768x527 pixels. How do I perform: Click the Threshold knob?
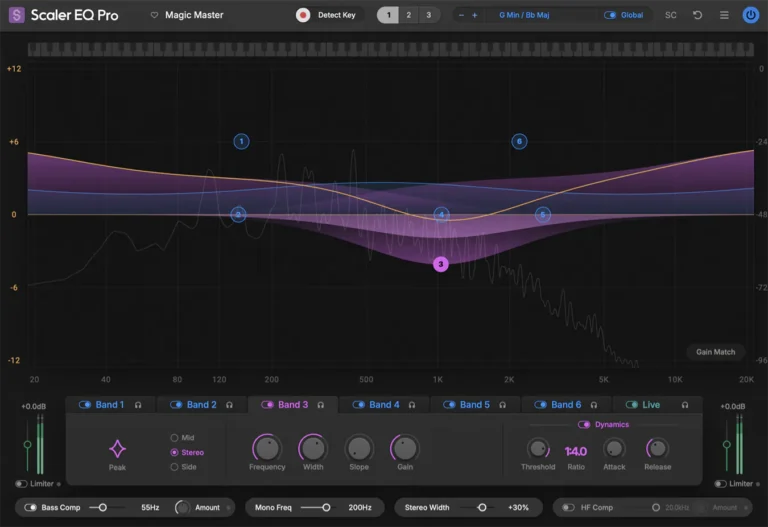(538, 449)
